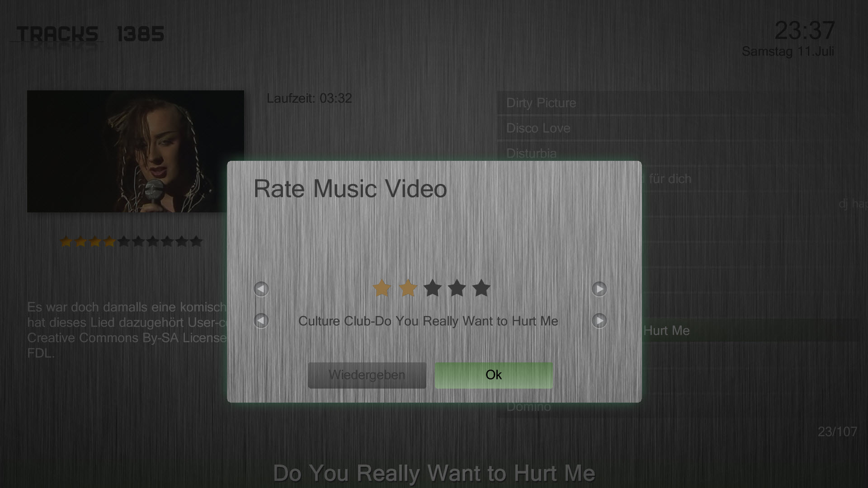
Task: Click the second gold star in rating dialog
Action: point(408,288)
